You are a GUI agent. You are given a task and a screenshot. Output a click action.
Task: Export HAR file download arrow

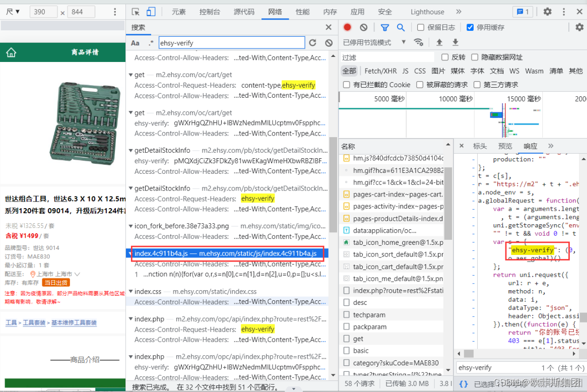click(455, 42)
